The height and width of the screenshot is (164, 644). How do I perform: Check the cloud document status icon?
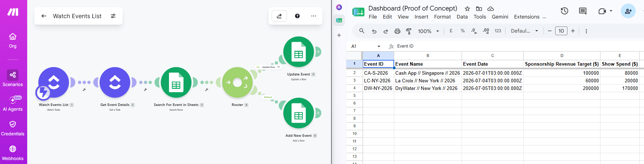pyautogui.click(x=491, y=9)
